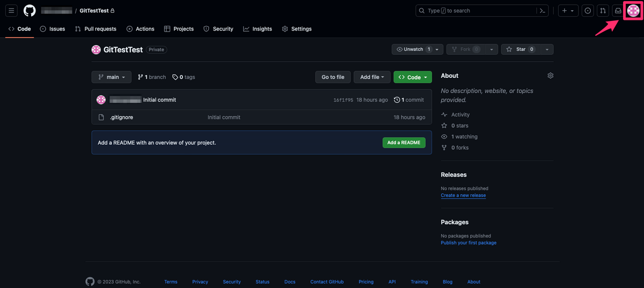Switch to the Issues tab
Image resolution: width=644 pixels, height=288 pixels.
tap(53, 29)
